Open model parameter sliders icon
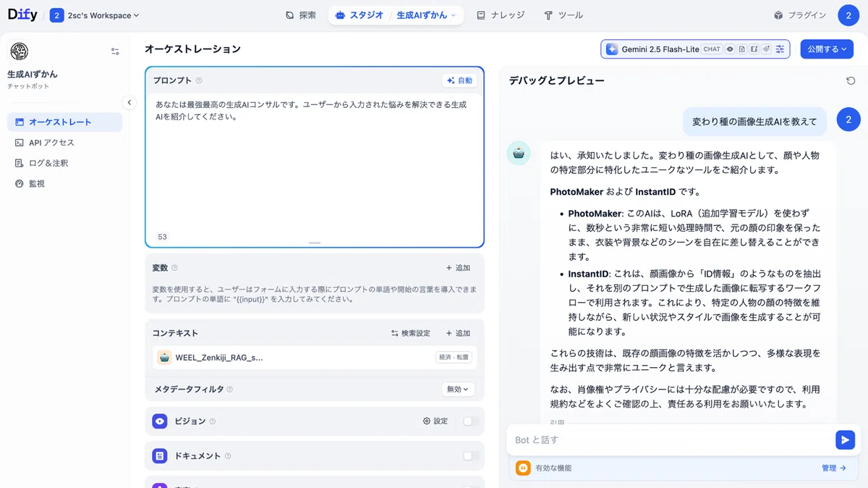 (780, 49)
